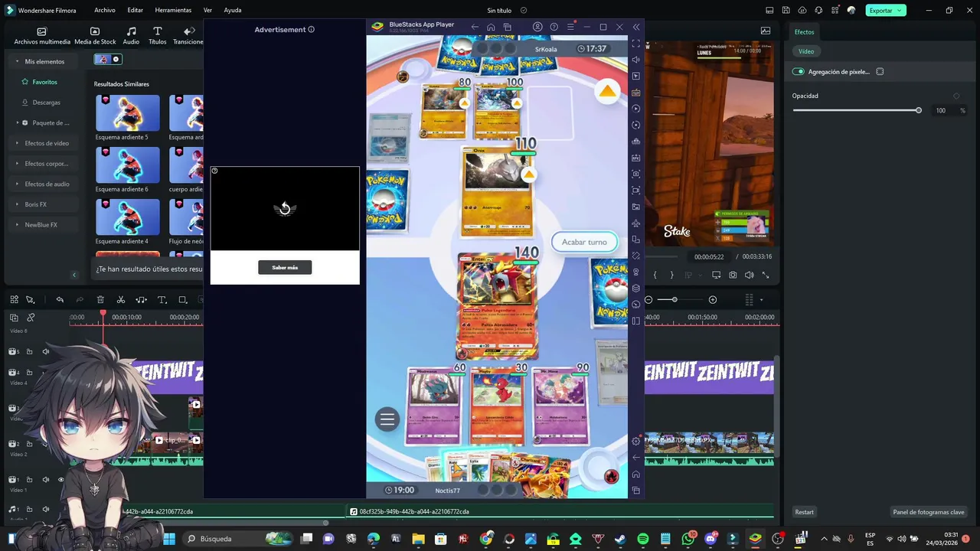
Task: Lock the Video 2 track
Action: click(29, 444)
